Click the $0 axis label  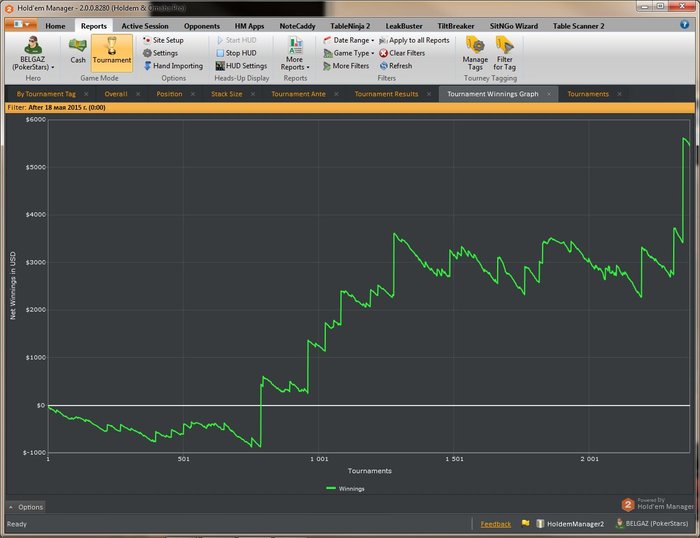[x=41, y=405]
